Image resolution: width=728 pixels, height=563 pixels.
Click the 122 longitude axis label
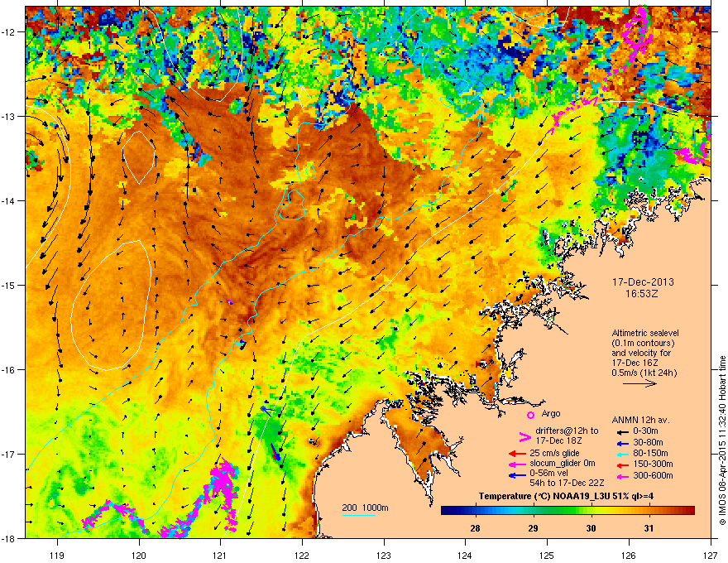[x=302, y=556]
